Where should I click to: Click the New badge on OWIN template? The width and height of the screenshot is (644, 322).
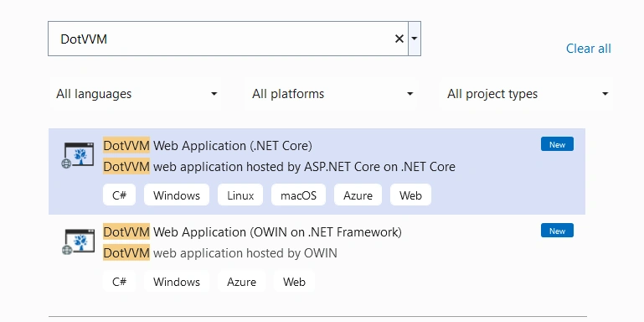tap(557, 231)
